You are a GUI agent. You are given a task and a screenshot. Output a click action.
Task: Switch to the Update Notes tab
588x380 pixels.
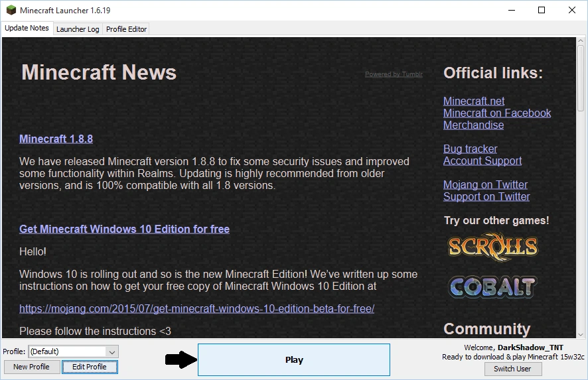pyautogui.click(x=27, y=28)
